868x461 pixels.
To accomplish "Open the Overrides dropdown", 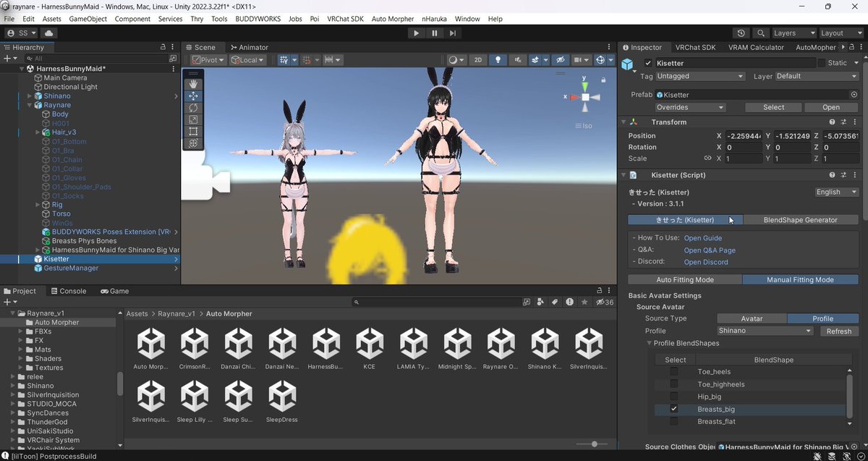I will (690, 107).
